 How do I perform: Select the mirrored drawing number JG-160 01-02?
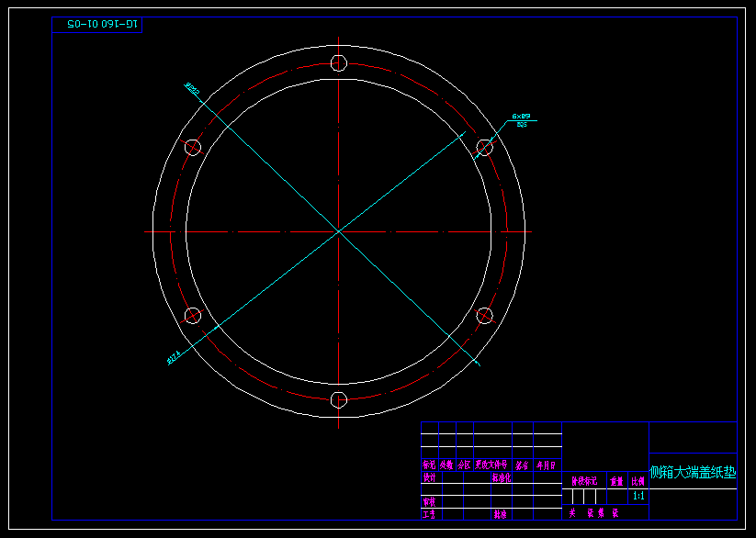(x=102, y=24)
